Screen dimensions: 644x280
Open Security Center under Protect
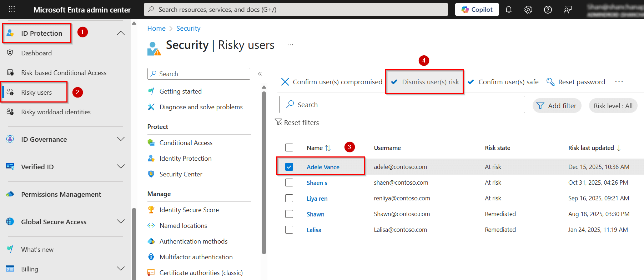pos(181,174)
